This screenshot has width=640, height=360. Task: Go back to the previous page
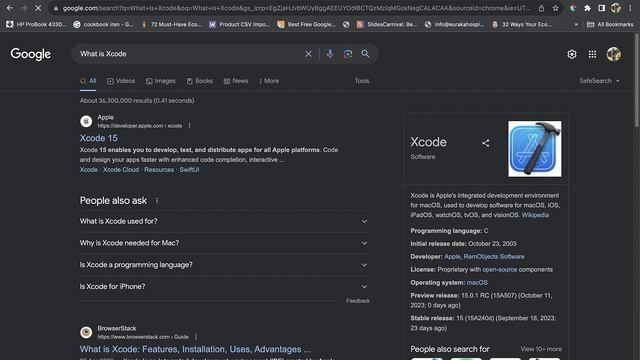(x=9, y=8)
